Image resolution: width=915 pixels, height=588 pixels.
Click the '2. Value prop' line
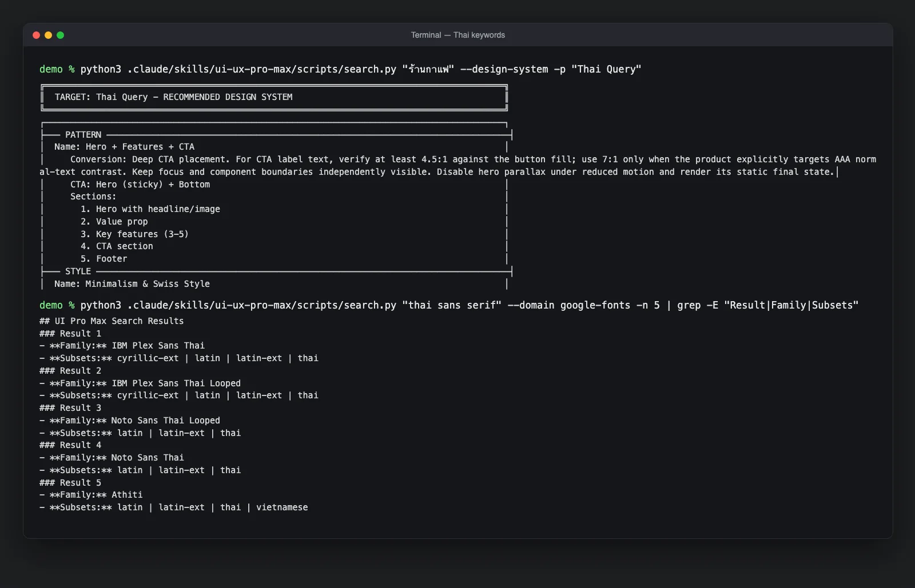[114, 222]
